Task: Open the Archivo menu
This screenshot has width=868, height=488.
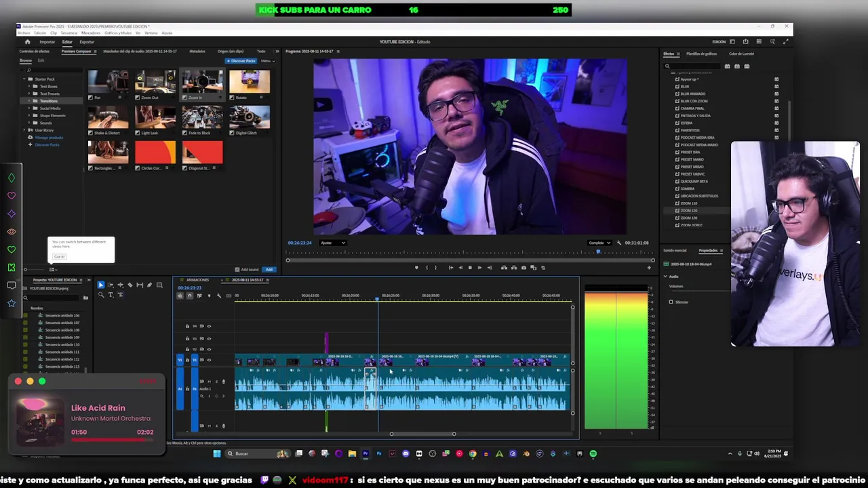Action: tap(24, 33)
